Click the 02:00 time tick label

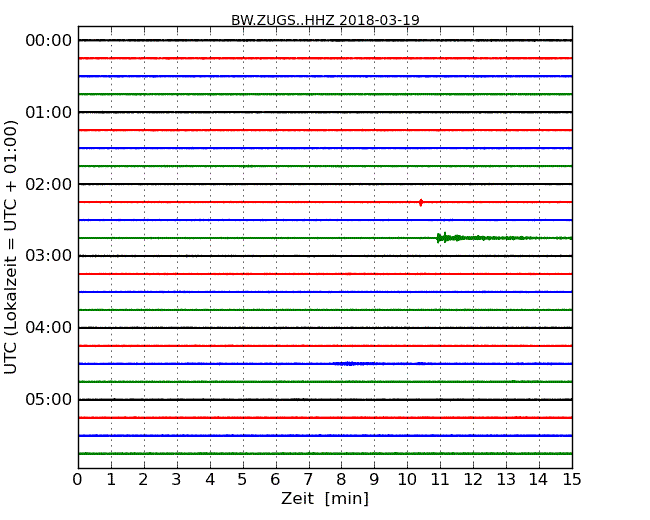click(49, 184)
